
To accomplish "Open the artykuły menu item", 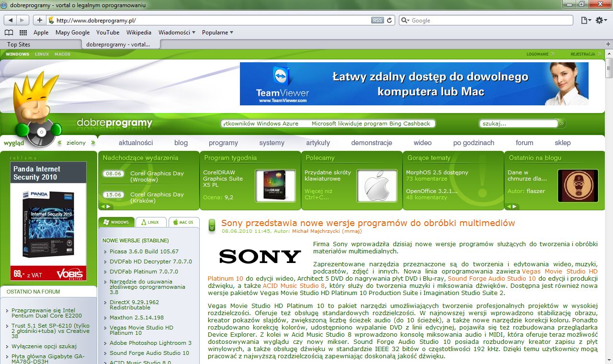I will pyautogui.click(x=318, y=143).
